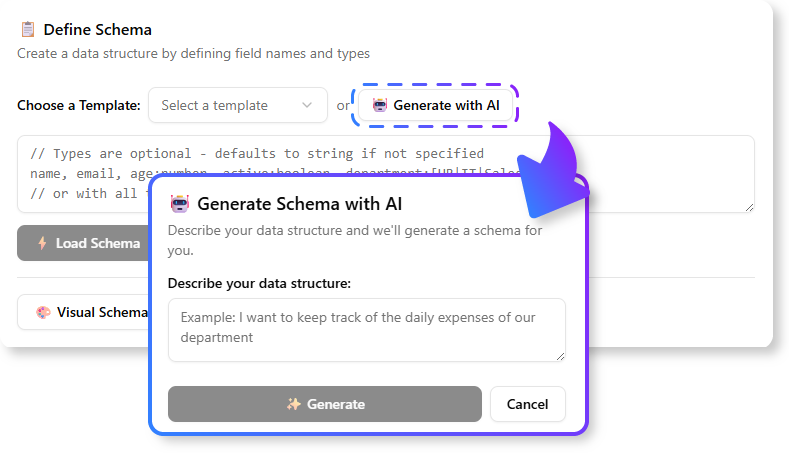Click the Choose a Template label
This screenshot has height=453, width=789.
click(79, 105)
